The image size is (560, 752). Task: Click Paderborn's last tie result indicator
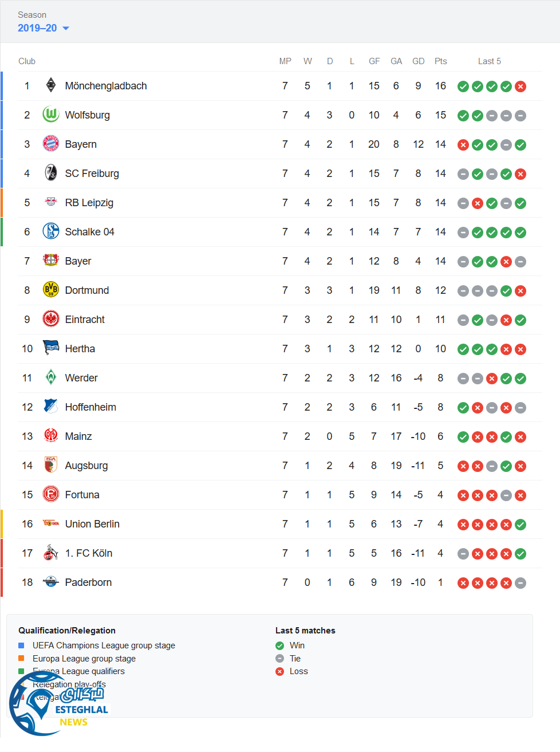click(x=520, y=583)
